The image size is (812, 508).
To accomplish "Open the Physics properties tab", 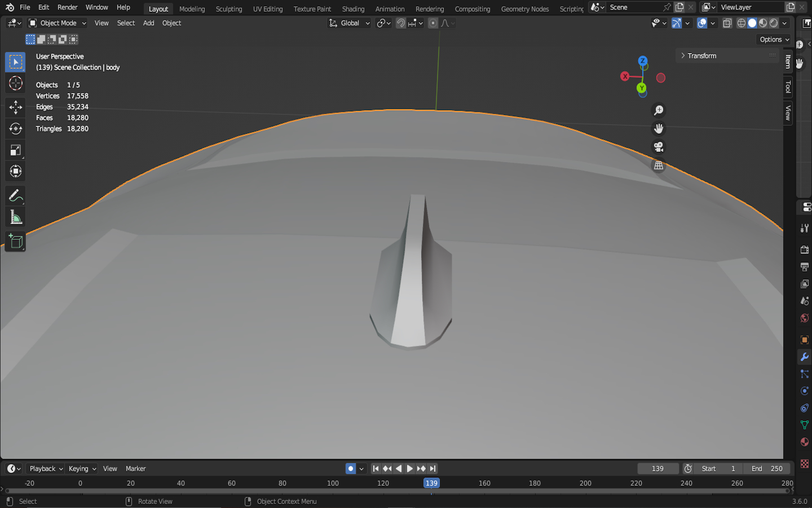I will [x=805, y=391].
